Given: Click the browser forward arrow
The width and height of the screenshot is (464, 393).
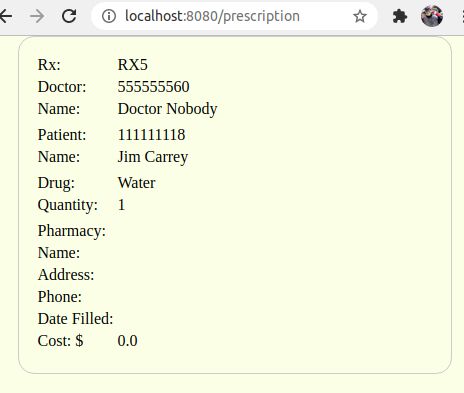Looking at the screenshot, I should point(37,16).
